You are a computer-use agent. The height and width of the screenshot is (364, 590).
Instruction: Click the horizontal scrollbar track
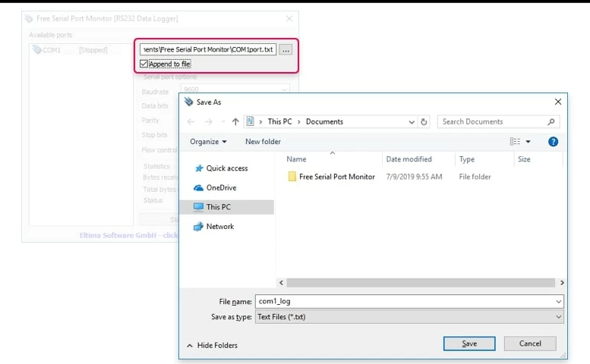point(421,283)
